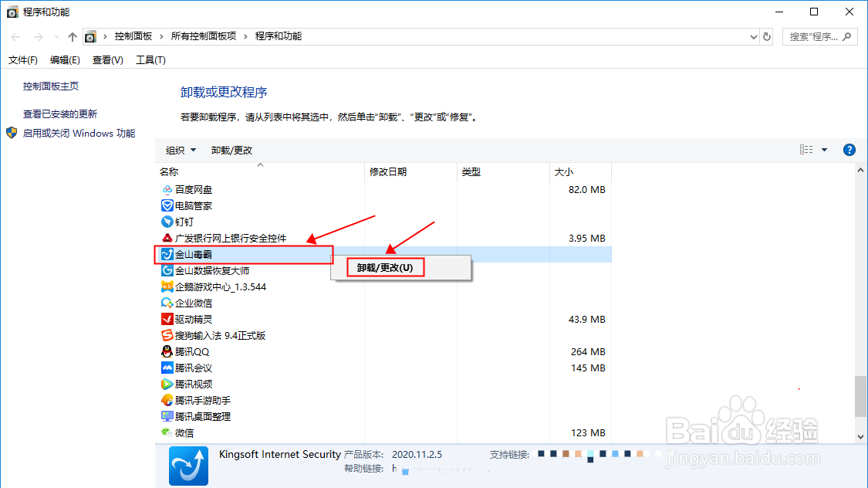Click the 腾讯视频 play icon
Screen dimensions: 868x488
[167, 384]
